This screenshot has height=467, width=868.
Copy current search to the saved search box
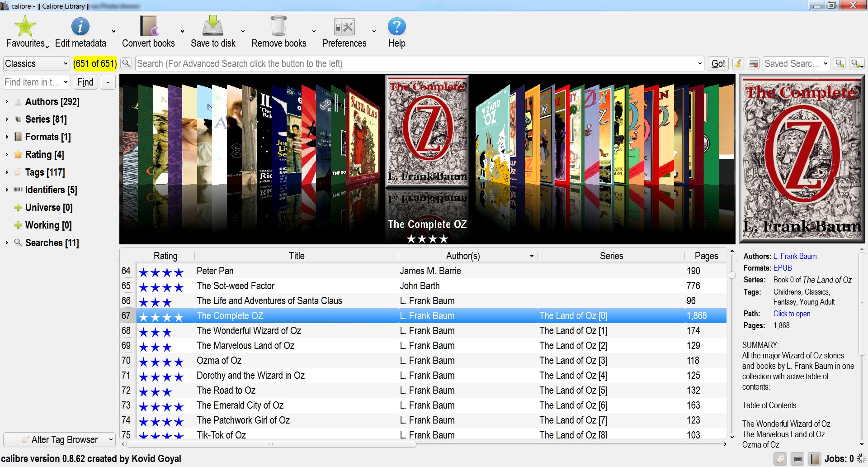pyautogui.click(x=840, y=63)
